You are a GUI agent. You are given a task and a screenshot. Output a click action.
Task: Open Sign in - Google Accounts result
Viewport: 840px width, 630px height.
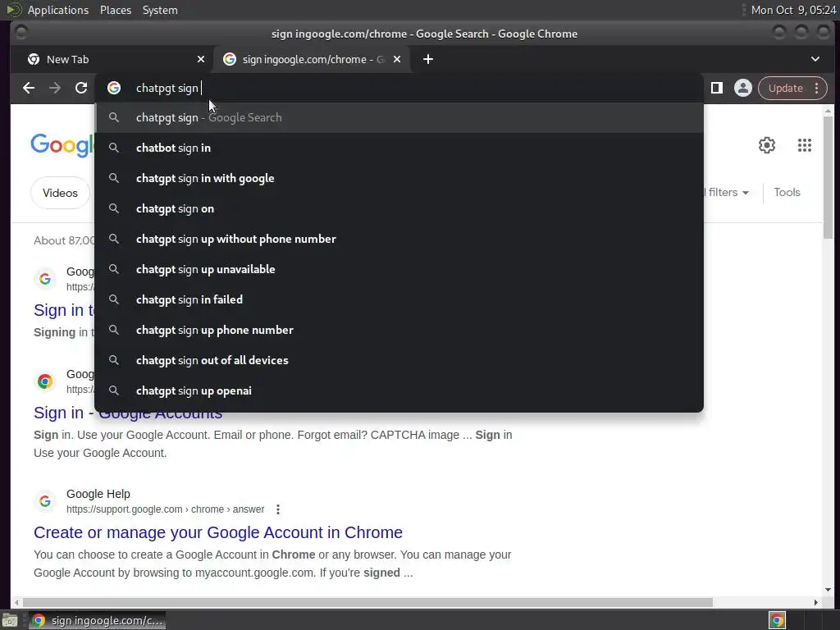(128, 413)
